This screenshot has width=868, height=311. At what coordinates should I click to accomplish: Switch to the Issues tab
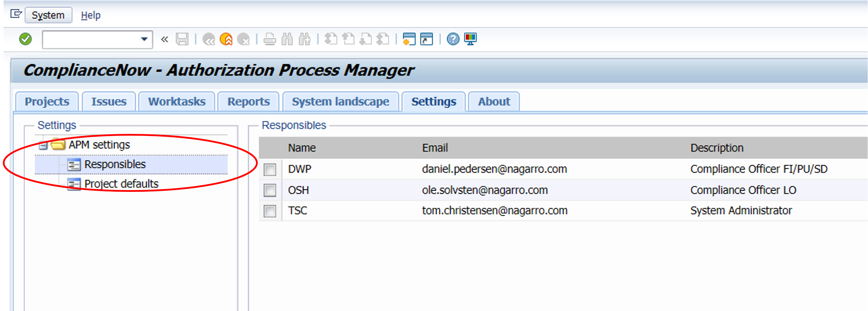pos(109,102)
